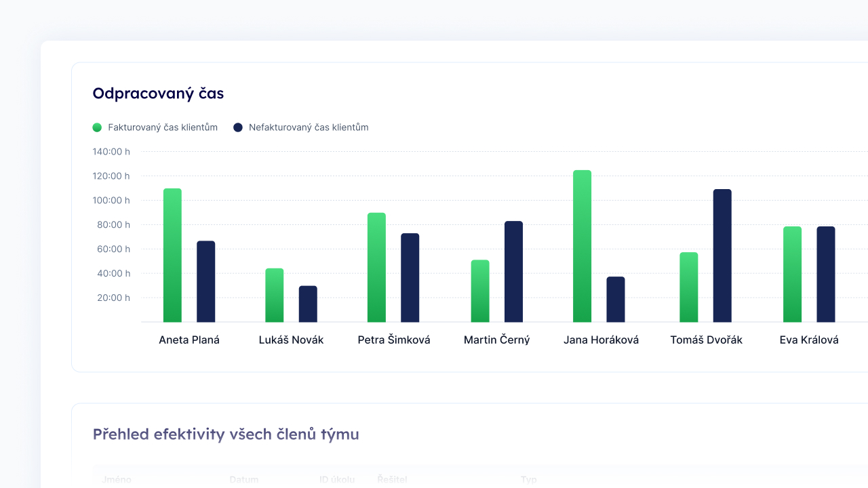Toggle the "Fakturovaný čas klientům" legend entry
Image resolution: width=868 pixels, height=488 pixels.
155,127
